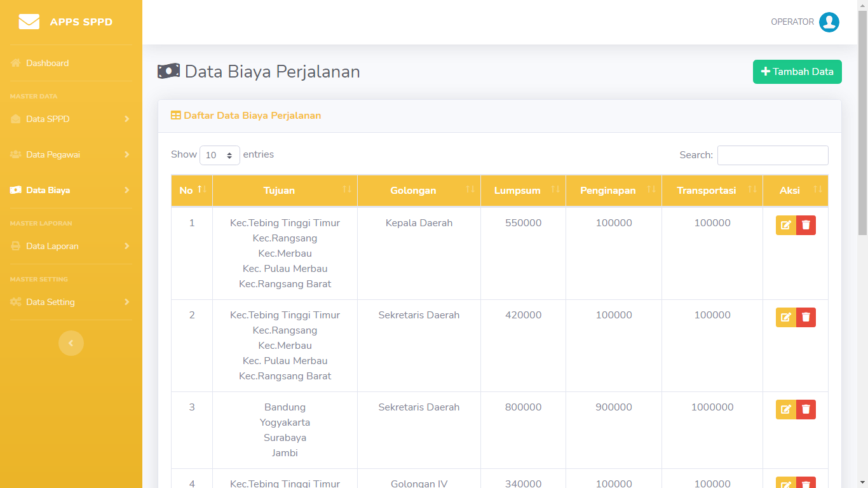868x488 pixels.
Task: Delete the Bandung Yogyakarta row entry
Action: click(806, 409)
